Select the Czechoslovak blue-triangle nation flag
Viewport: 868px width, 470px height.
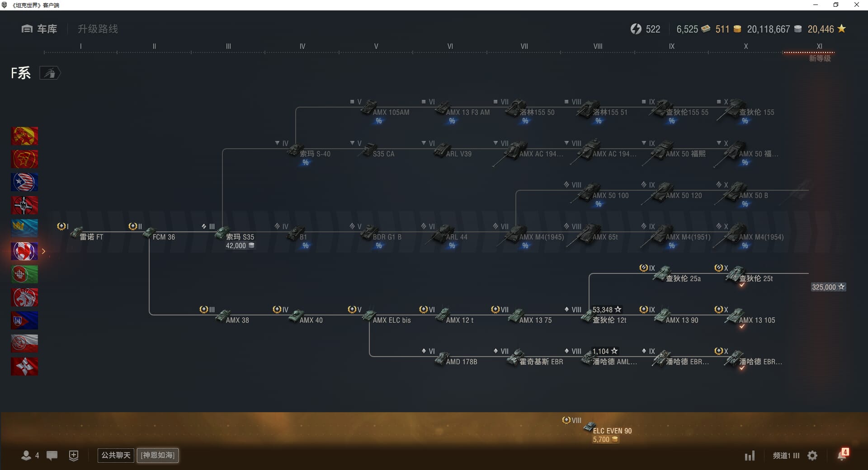(x=24, y=320)
